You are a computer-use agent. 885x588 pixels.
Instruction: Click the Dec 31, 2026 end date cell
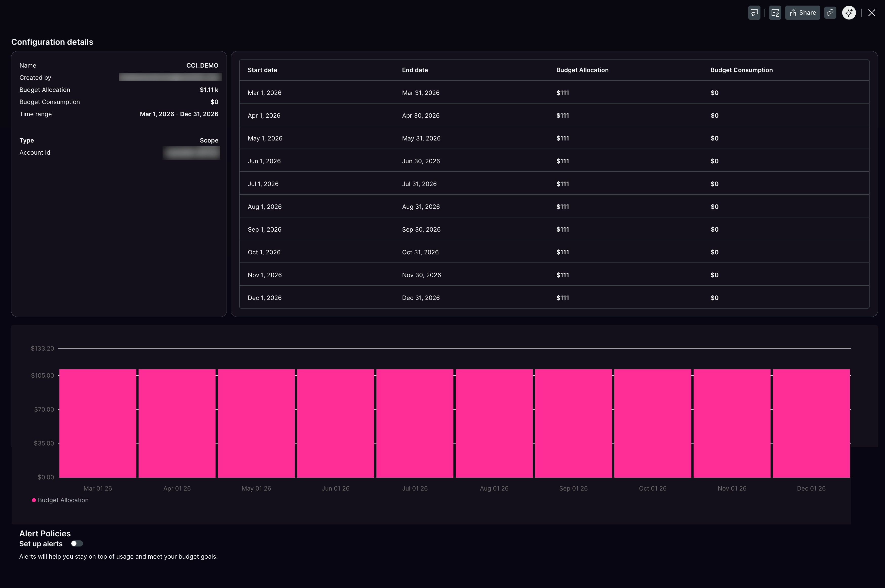[421, 298]
